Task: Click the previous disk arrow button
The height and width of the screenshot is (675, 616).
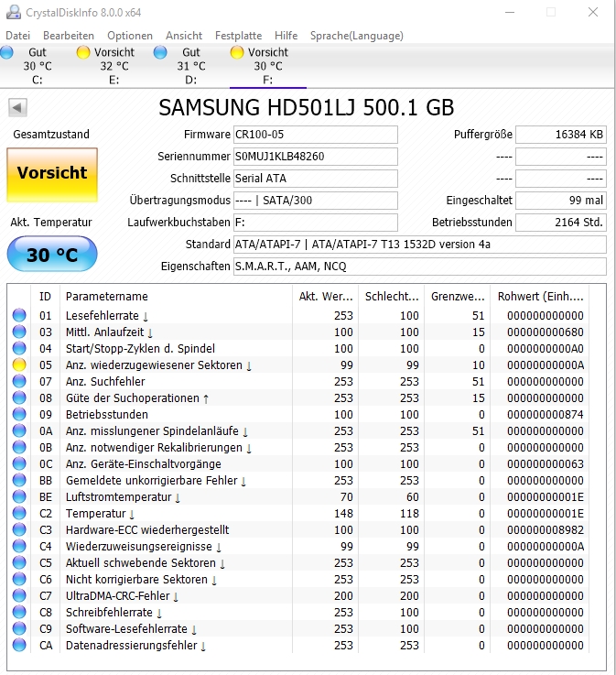Action: [x=17, y=107]
